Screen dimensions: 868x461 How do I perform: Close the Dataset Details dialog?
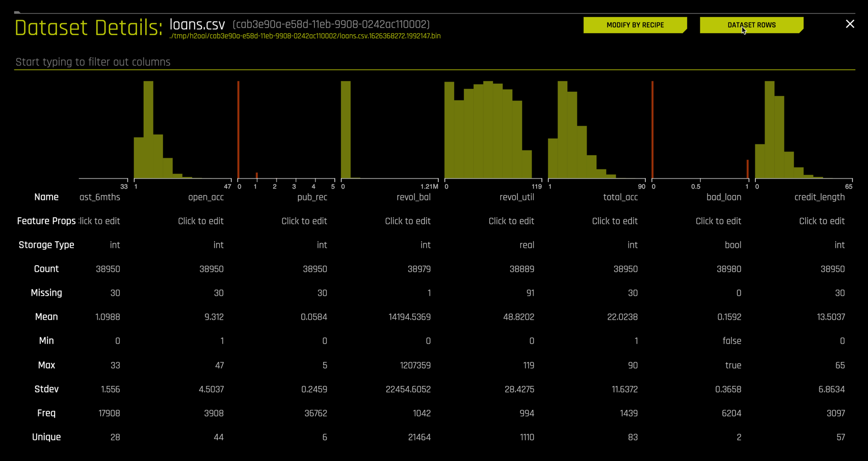(850, 24)
